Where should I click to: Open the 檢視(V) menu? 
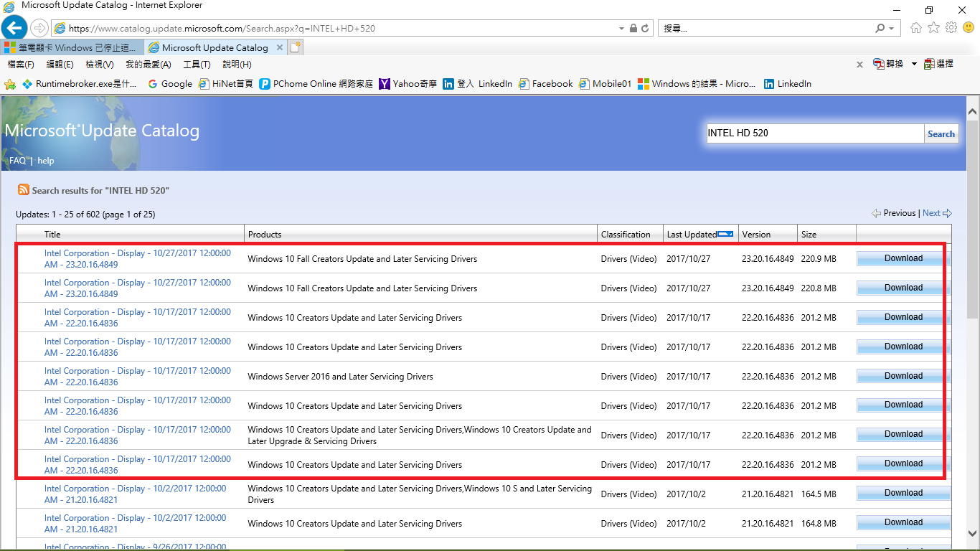tap(100, 64)
